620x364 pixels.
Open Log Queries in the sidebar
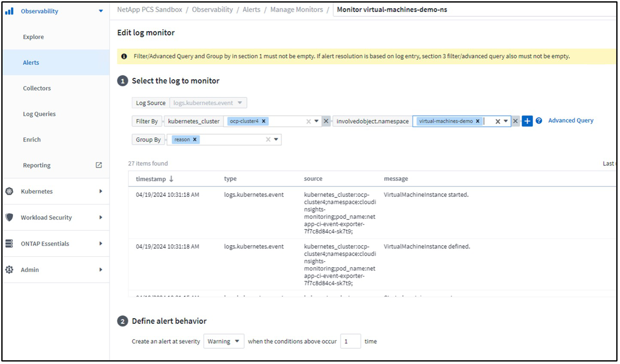pyautogui.click(x=39, y=114)
